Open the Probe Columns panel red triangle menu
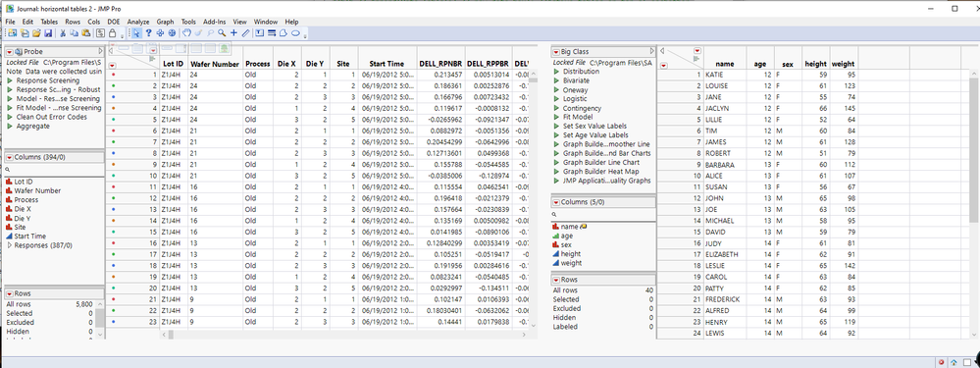Screen dimensions: 980x368 pyautogui.click(x=10, y=157)
